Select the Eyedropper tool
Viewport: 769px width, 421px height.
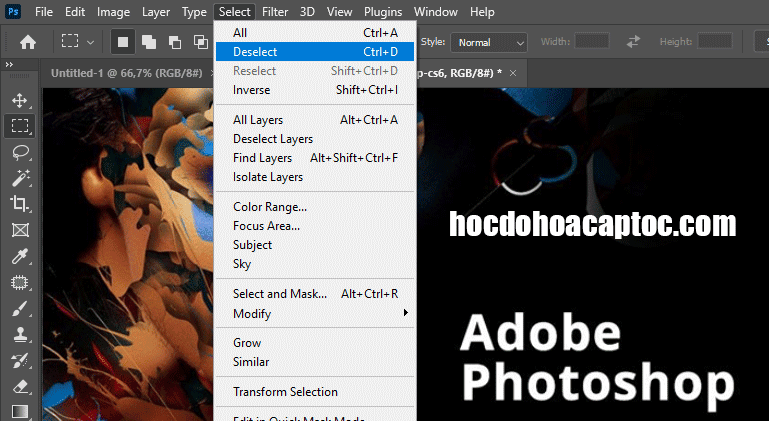pos(18,256)
